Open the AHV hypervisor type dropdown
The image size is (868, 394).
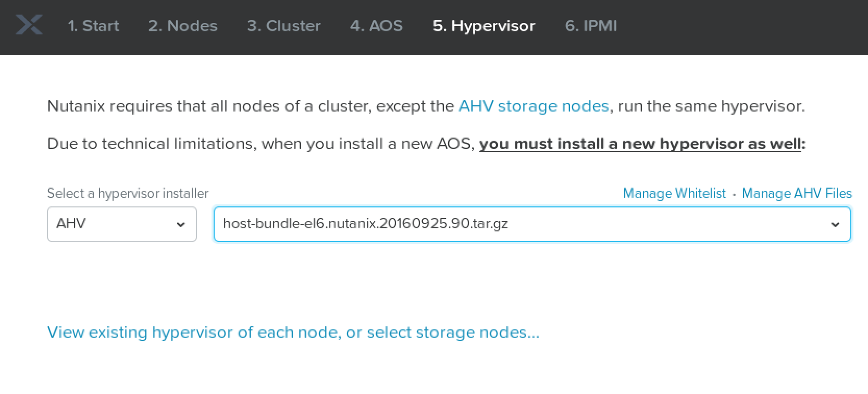click(x=121, y=224)
